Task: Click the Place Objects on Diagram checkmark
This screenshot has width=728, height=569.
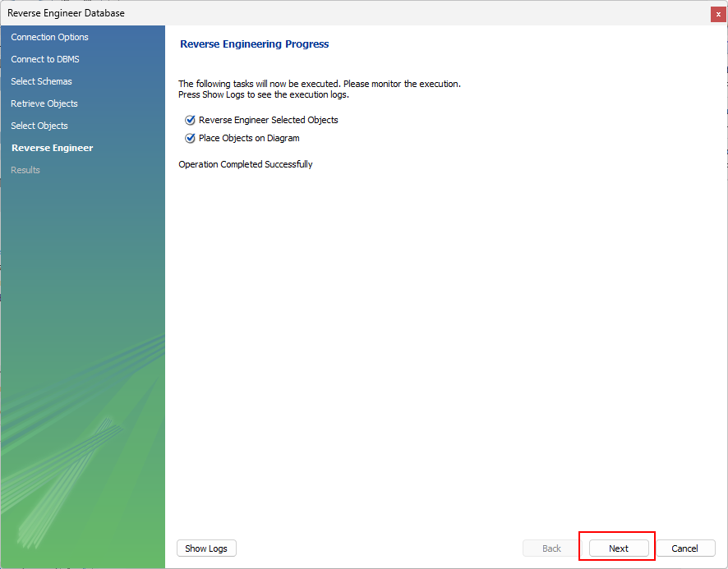Action: (190, 138)
